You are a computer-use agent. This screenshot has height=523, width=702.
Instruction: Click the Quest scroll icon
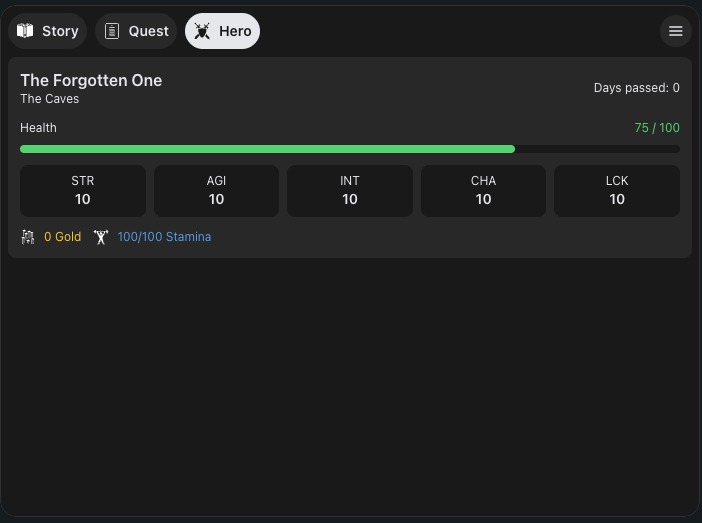(112, 31)
